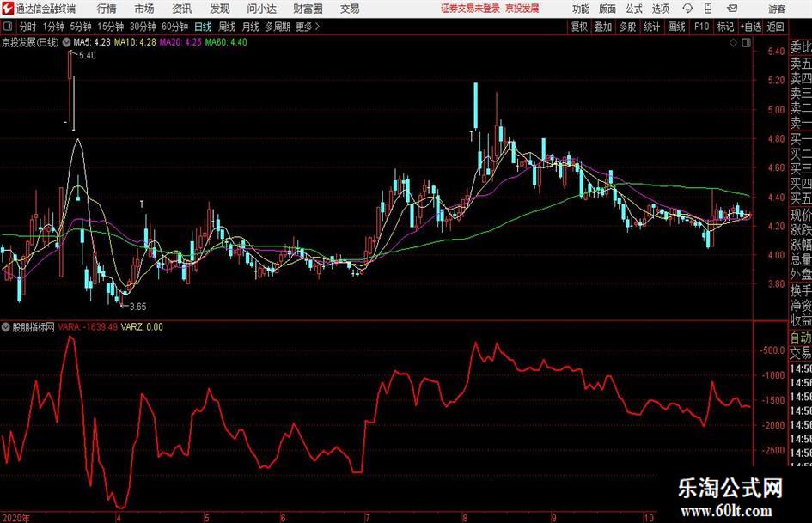Click the 证券交易未登录 login link
Viewport: 812px width, 523px height.
pyautogui.click(x=470, y=9)
